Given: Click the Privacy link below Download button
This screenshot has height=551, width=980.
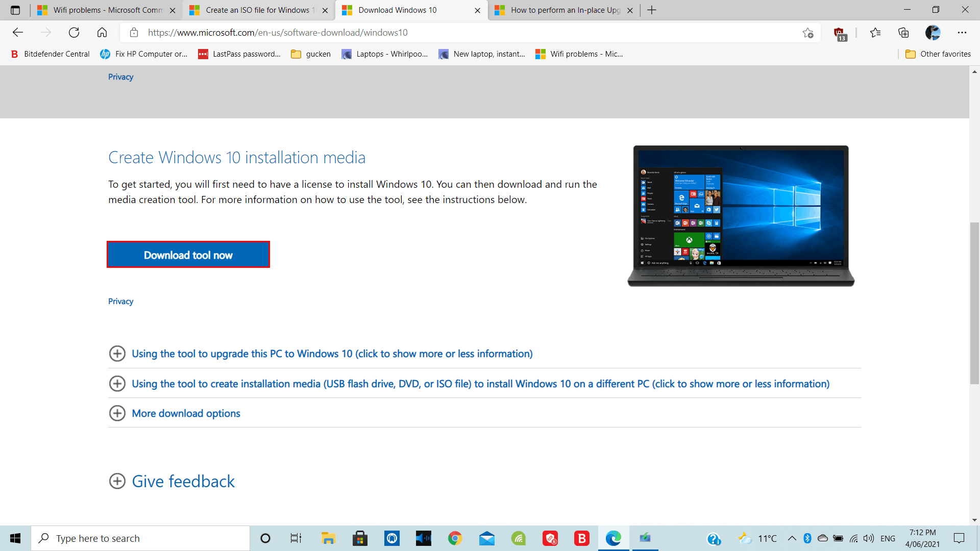Looking at the screenshot, I should (x=120, y=302).
